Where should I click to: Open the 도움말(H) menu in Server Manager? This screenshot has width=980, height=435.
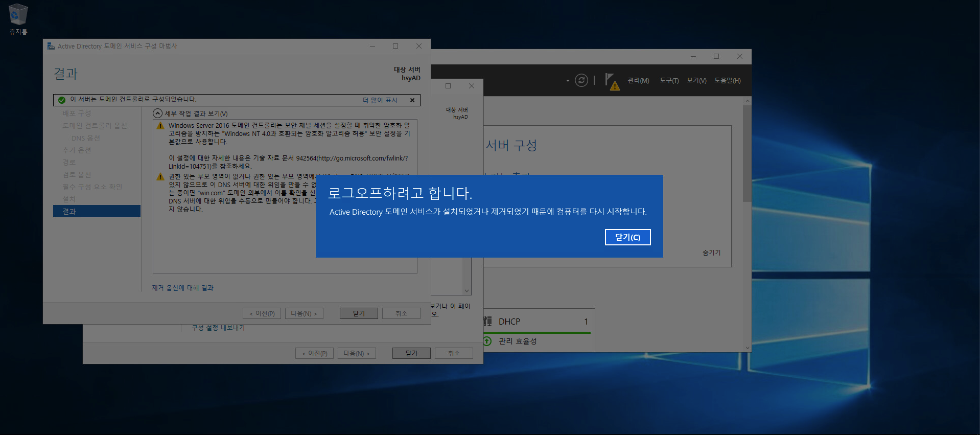[727, 81]
